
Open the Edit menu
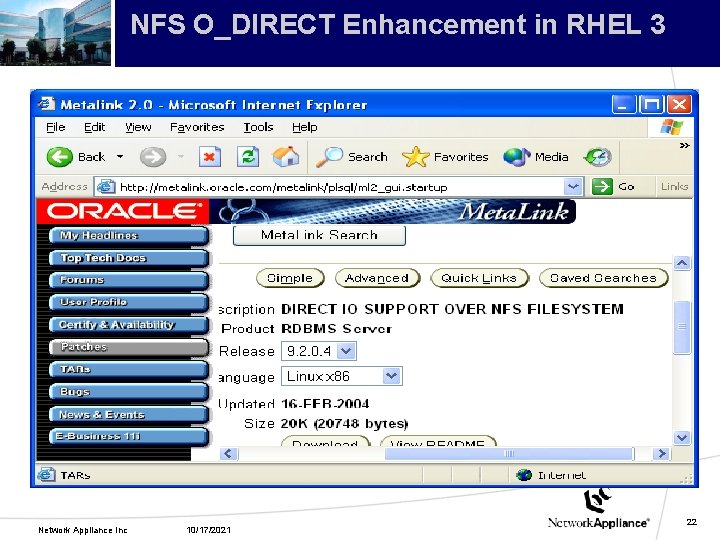(x=95, y=127)
